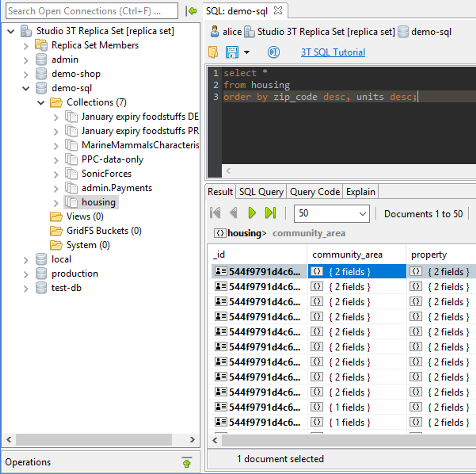Close the SQL: demo-sql tab
Image resolution: width=476 pixels, height=474 pixels.
tap(278, 11)
